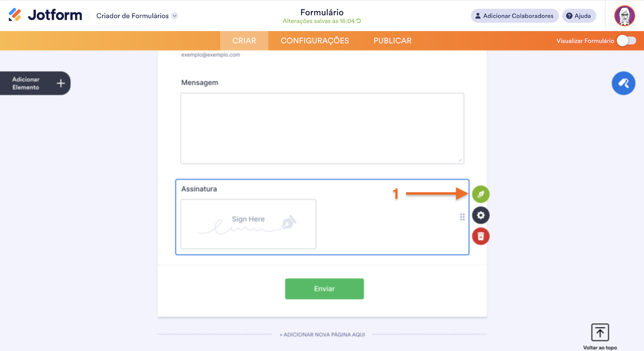Click the Jotform logo
Image resolution: width=644 pixels, height=351 pixels.
45,15
